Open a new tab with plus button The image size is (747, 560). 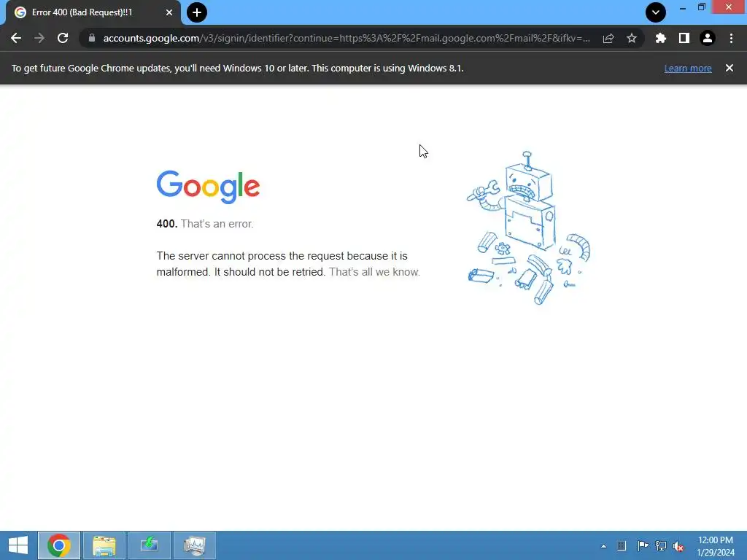point(197,12)
